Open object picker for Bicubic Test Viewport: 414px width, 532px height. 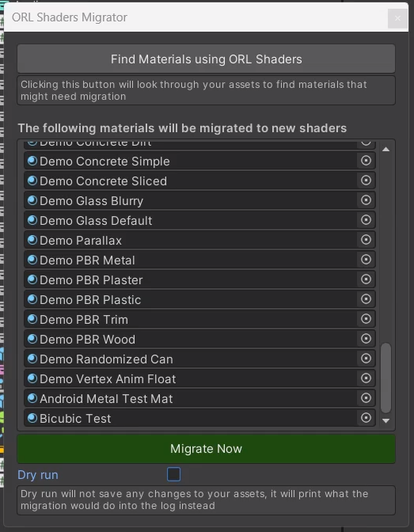point(366,418)
